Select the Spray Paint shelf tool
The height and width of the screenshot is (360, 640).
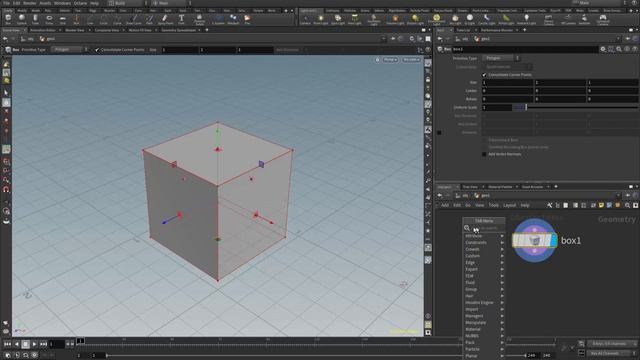point(165,19)
